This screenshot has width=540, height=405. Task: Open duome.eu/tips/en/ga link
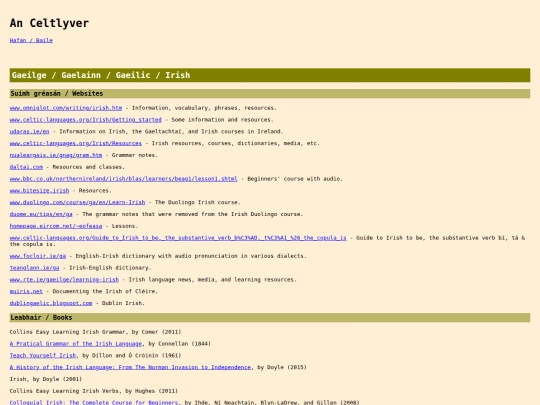tap(41, 214)
